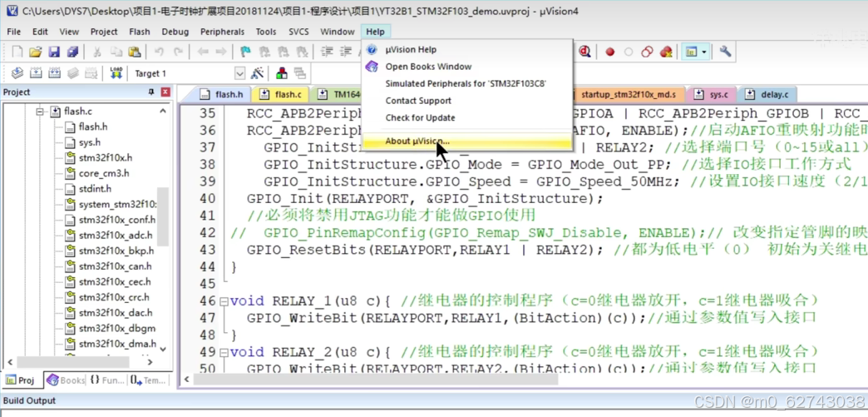
Task: Insert a bookmark with flag icon
Action: tap(245, 52)
